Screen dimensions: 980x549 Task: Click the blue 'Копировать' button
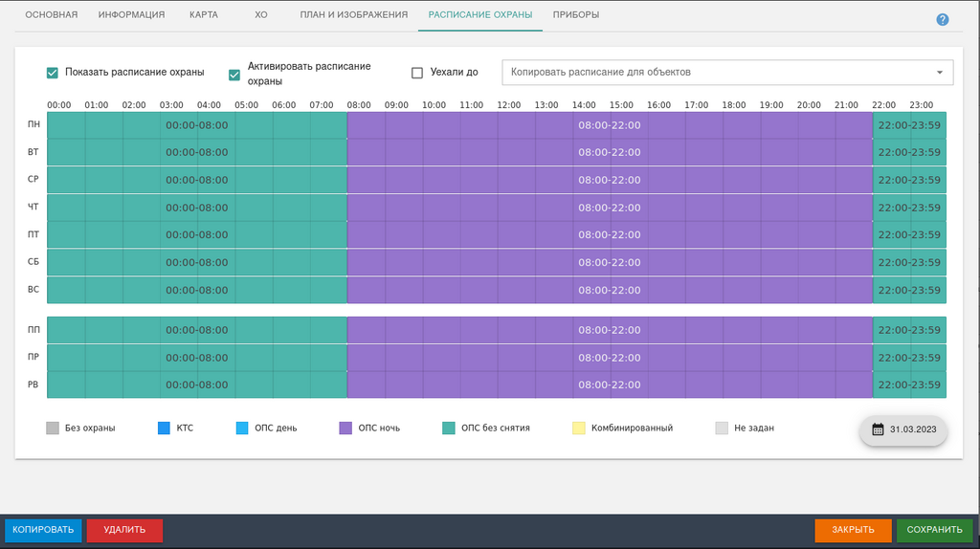point(43,530)
